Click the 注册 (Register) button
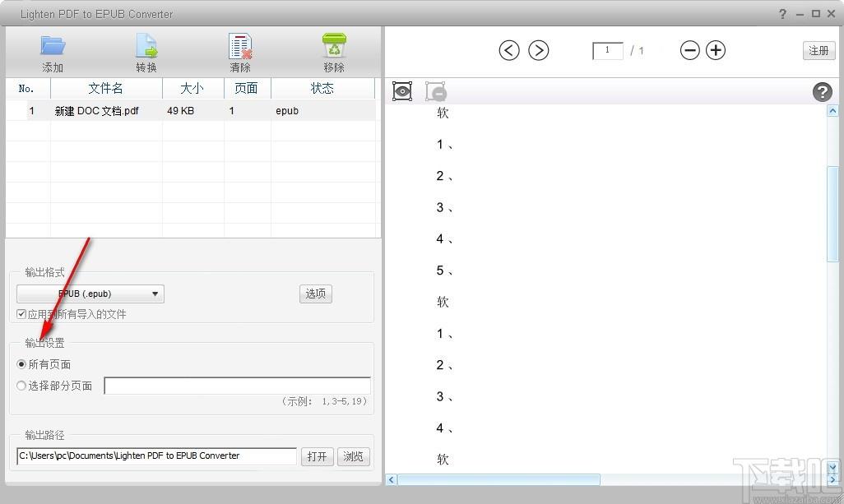844x504 pixels. (x=818, y=50)
